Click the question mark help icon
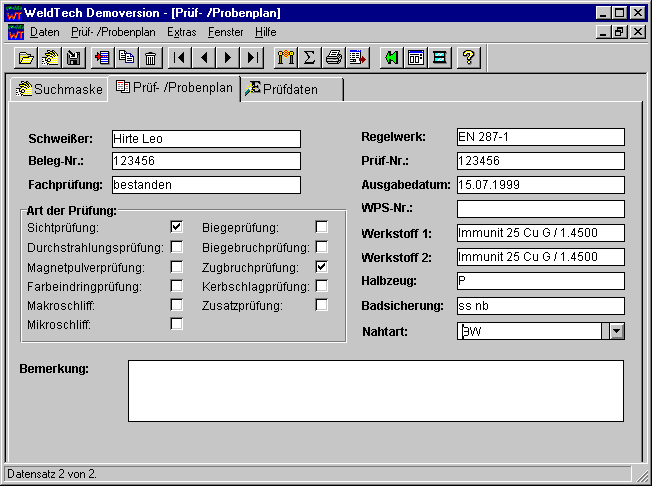Image resolution: width=652 pixels, height=486 pixels. (x=466, y=58)
